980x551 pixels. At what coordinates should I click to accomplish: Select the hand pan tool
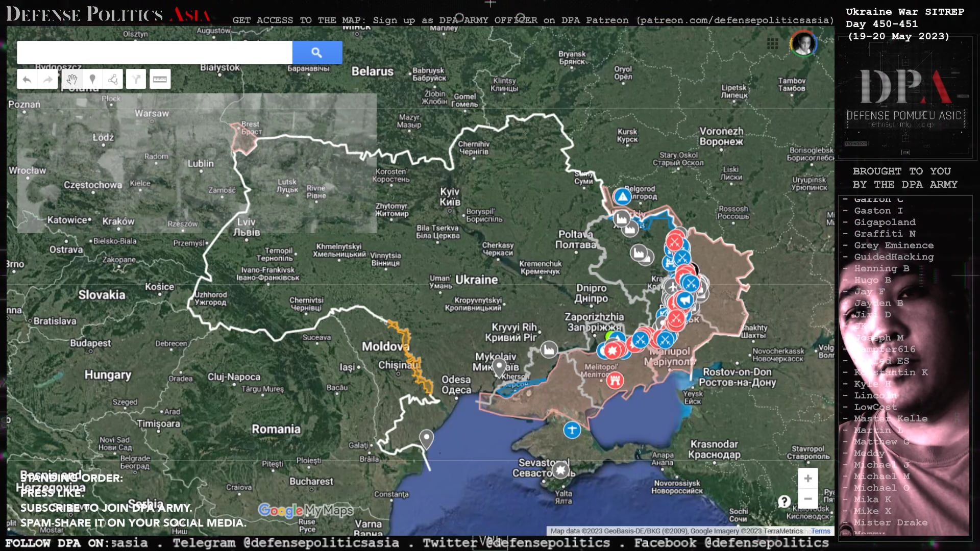click(72, 79)
